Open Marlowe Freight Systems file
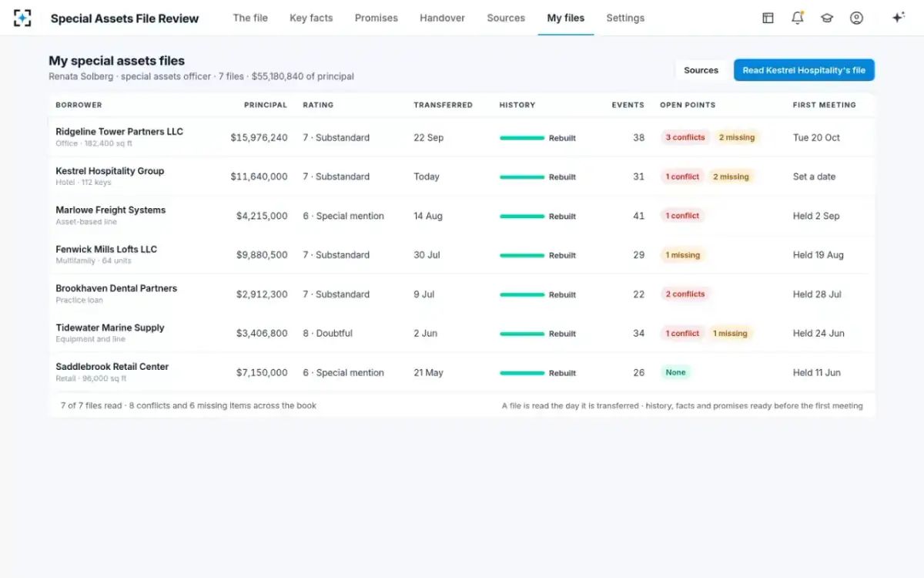 pyautogui.click(x=111, y=210)
